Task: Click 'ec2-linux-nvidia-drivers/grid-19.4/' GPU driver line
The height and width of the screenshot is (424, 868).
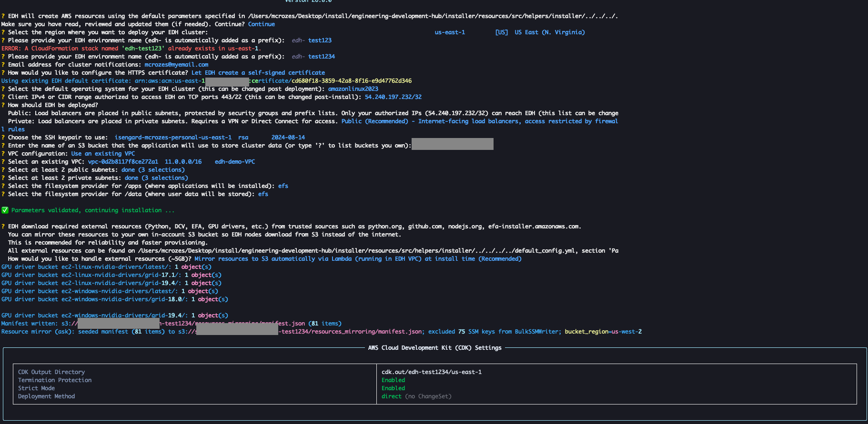Action: [111, 283]
